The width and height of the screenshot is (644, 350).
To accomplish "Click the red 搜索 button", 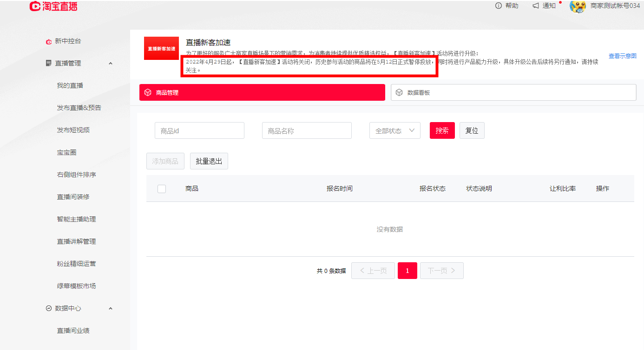I will pos(442,130).
